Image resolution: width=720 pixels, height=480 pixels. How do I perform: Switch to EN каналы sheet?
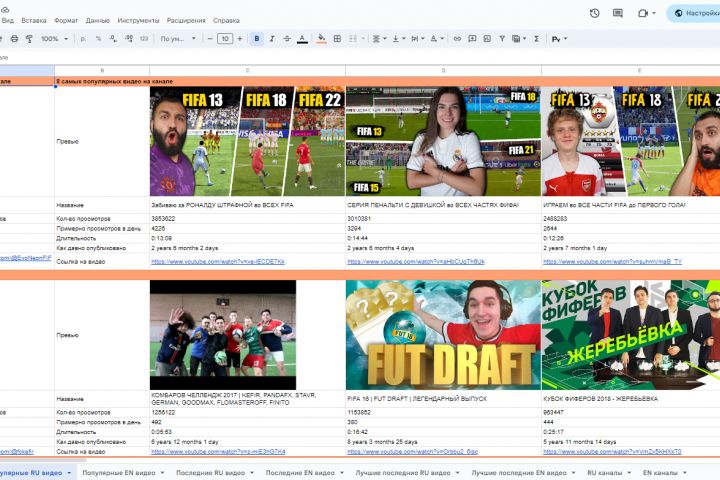tap(660, 473)
